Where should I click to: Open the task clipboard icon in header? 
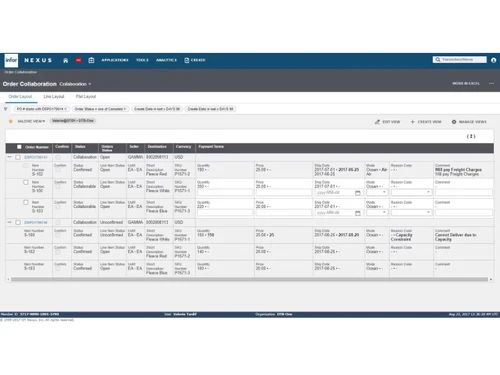point(91,60)
